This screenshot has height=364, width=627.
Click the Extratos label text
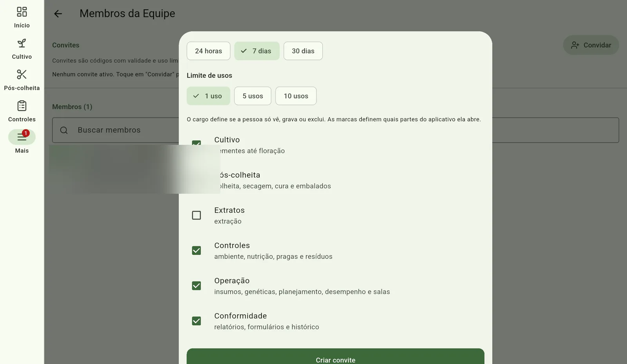click(229, 210)
